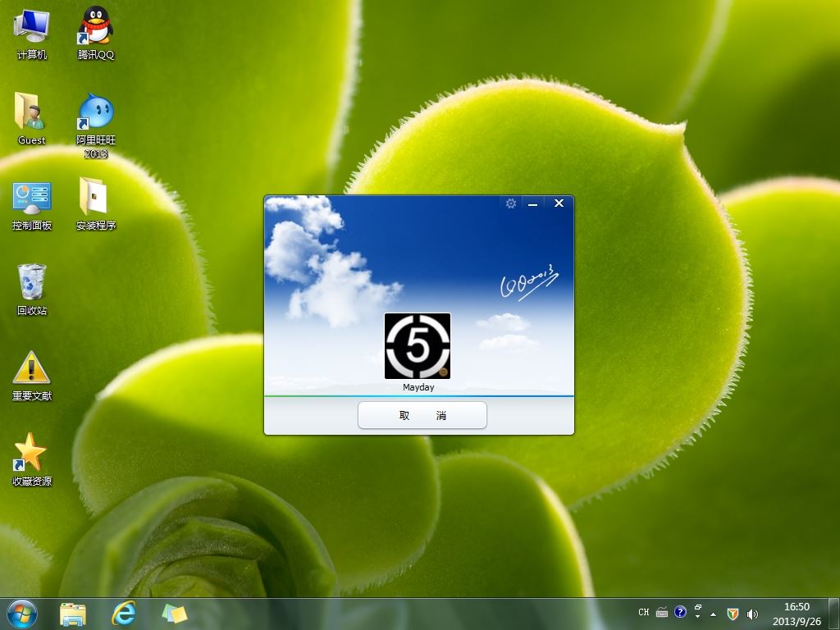Click the Mayday account name
The image size is (840, 630).
click(x=418, y=387)
